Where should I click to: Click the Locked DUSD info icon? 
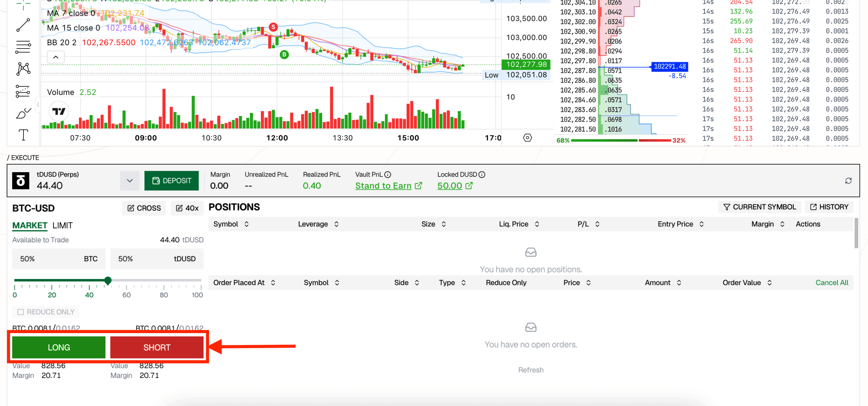(x=482, y=174)
